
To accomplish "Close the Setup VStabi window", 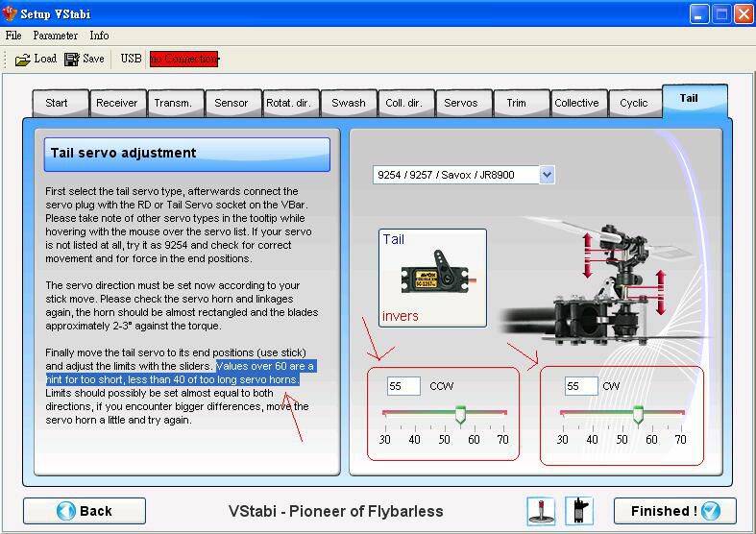I will 744,14.
